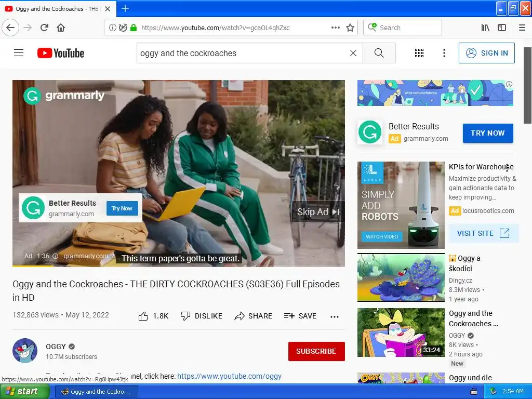
Task: Open YouTube hamburger guide menu
Action: (x=19, y=53)
